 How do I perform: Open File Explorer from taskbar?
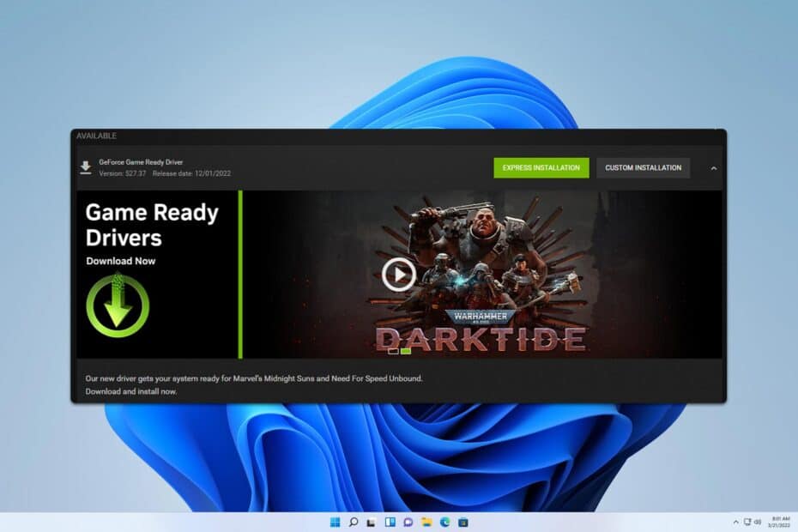tap(426, 523)
